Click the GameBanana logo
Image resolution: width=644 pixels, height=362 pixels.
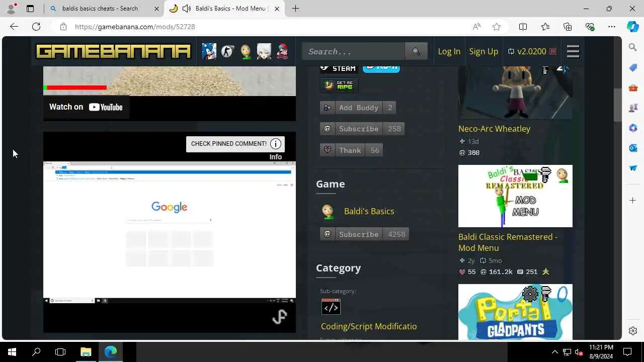tap(113, 51)
